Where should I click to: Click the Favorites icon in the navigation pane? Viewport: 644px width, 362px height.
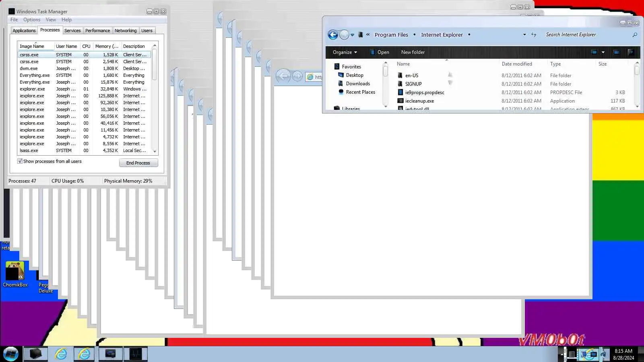pyautogui.click(x=337, y=66)
